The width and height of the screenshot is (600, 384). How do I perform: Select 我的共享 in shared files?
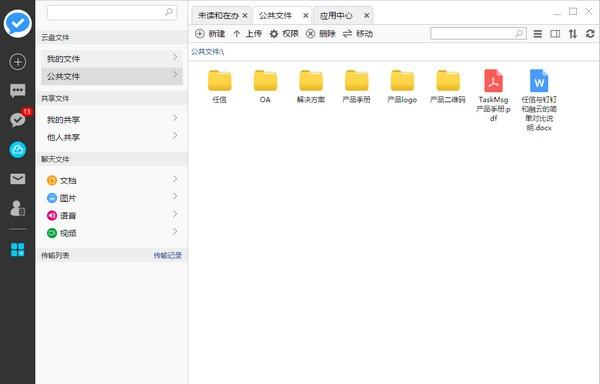click(112, 120)
